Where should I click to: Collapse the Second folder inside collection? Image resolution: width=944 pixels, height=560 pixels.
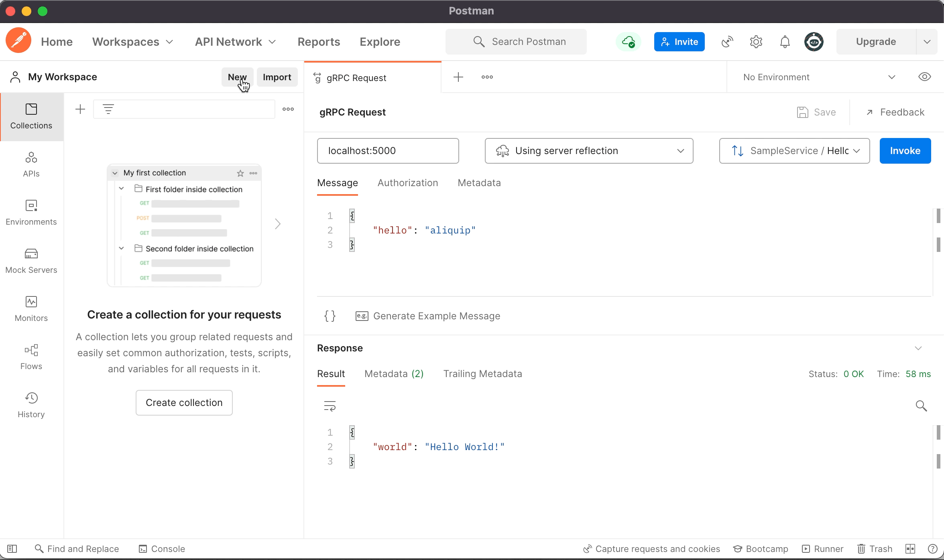[122, 248]
